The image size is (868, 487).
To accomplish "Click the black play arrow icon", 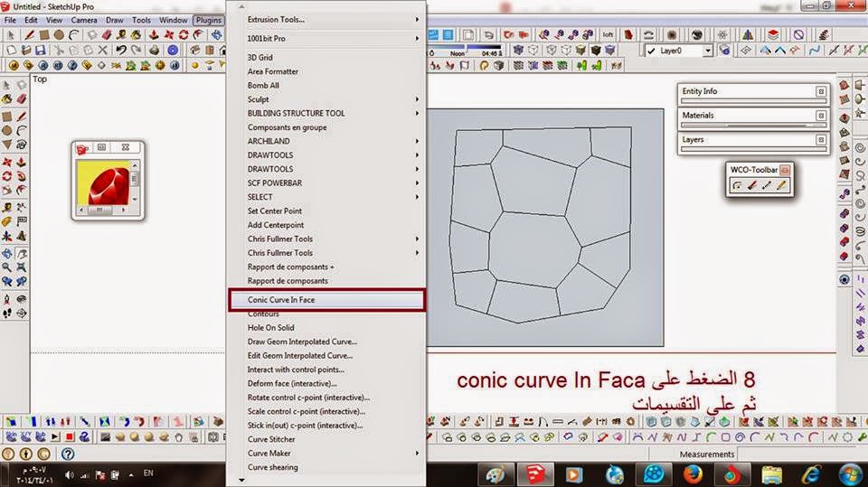I will (x=55, y=436).
